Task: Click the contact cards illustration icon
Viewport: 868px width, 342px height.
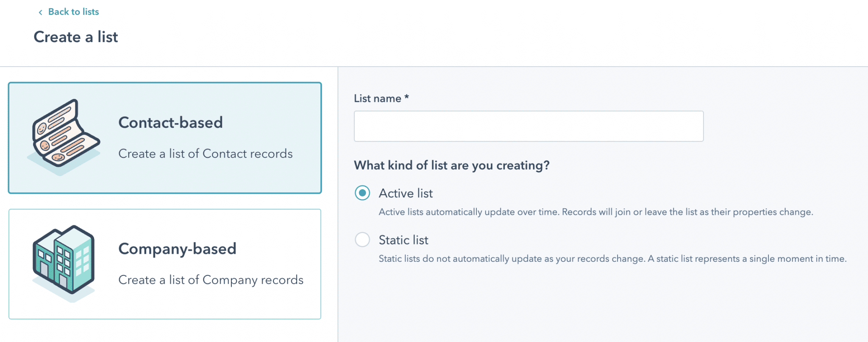Action: 64,137
